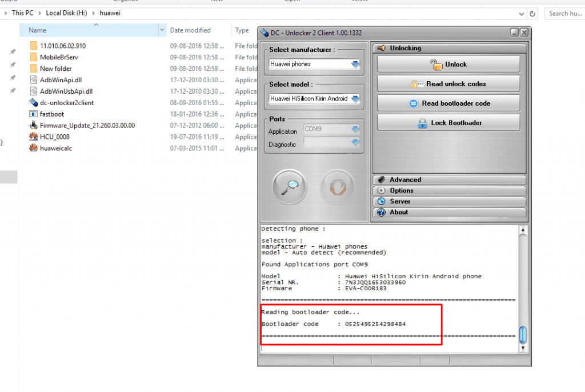The width and height of the screenshot is (585, 392).
Task: Select the fastboot application file
Action: coord(52,114)
